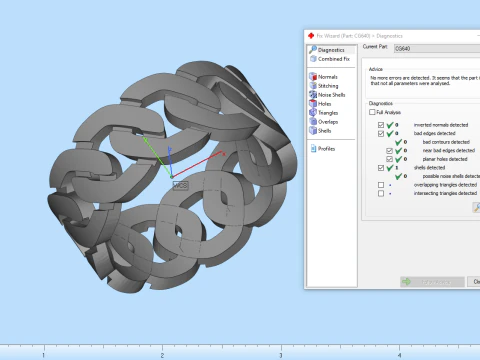Uncheck shells detected checkbox
480x360 pixels.
coord(381,168)
